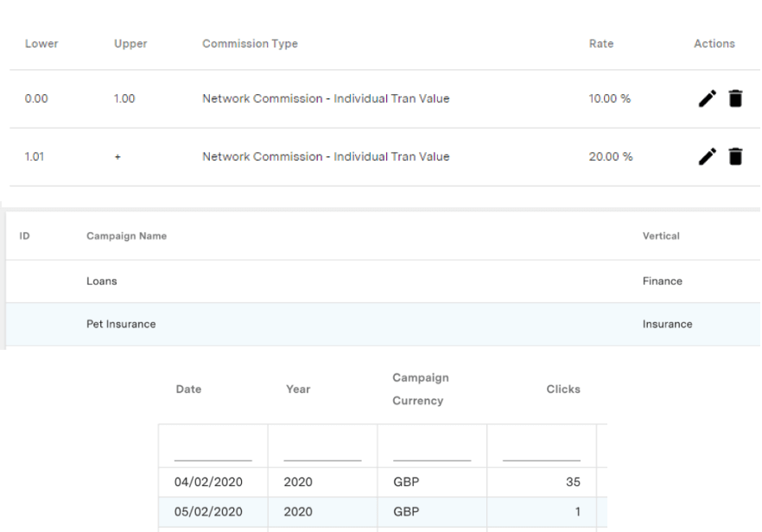This screenshot has height=532, width=762.
Task: Click the Vertical column header
Action: coord(661,236)
